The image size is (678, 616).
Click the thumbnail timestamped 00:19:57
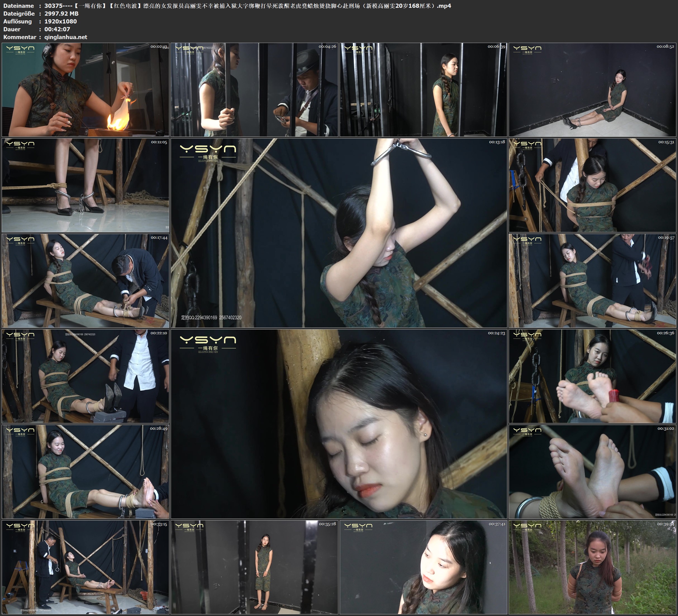592,281
